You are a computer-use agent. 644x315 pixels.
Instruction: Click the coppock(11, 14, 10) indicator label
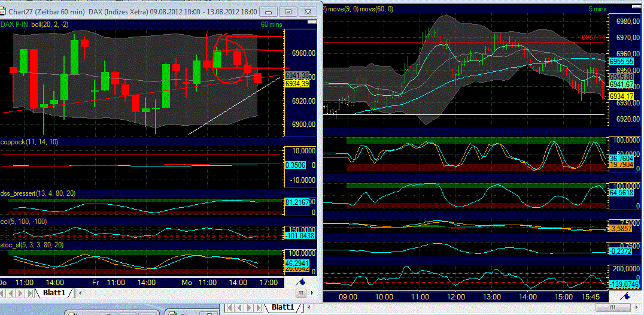29,142
